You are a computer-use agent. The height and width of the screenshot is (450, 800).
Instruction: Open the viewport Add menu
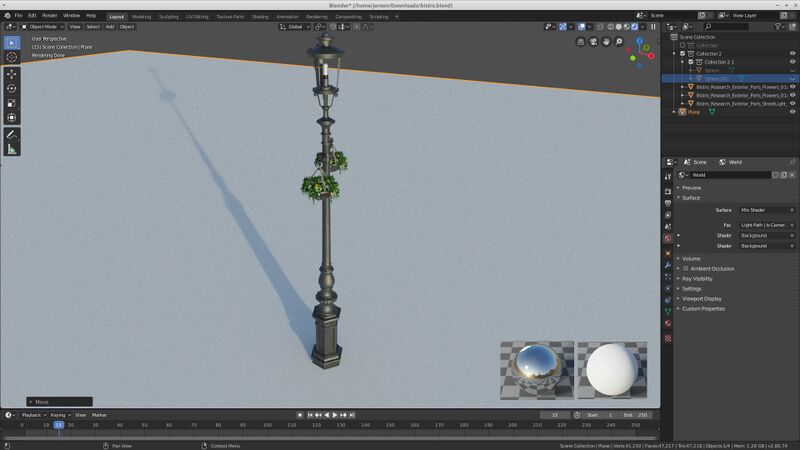pyautogui.click(x=110, y=27)
